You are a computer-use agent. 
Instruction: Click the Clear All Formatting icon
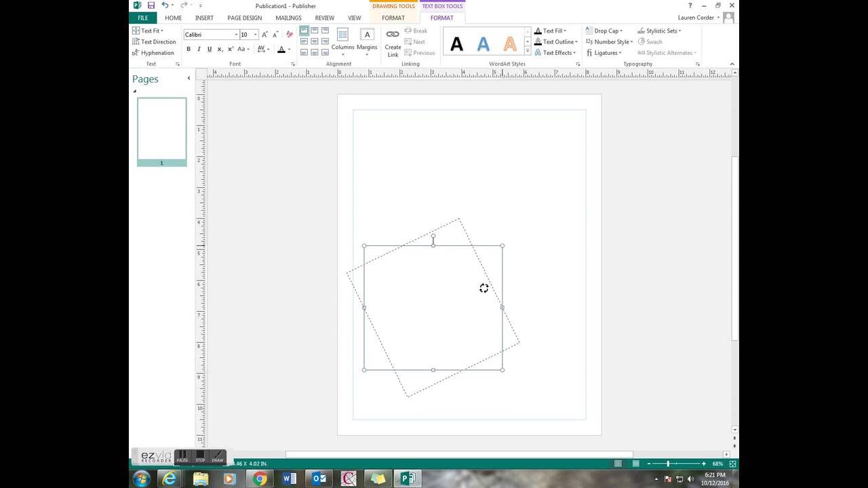point(290,34)
